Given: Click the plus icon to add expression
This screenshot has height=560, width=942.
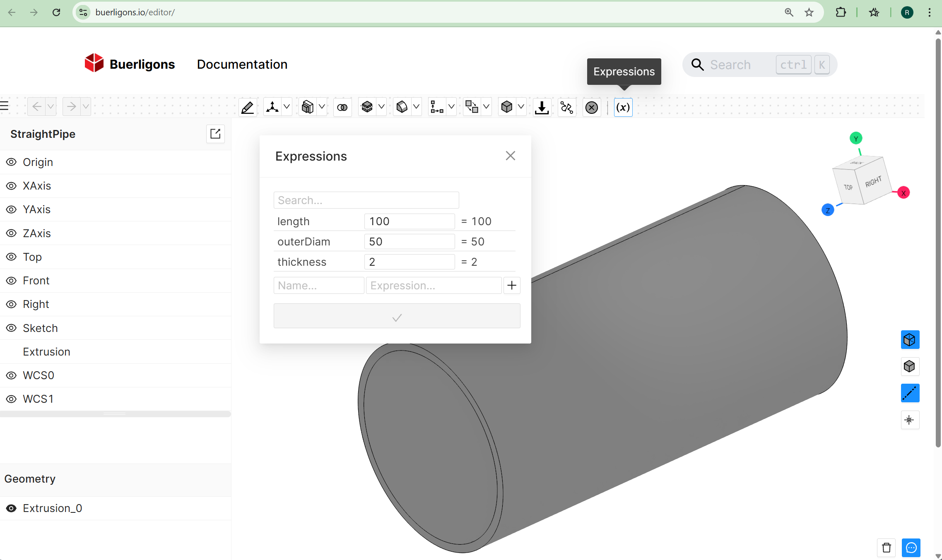Looking at the screenshot, I should [x=512, y=285].
